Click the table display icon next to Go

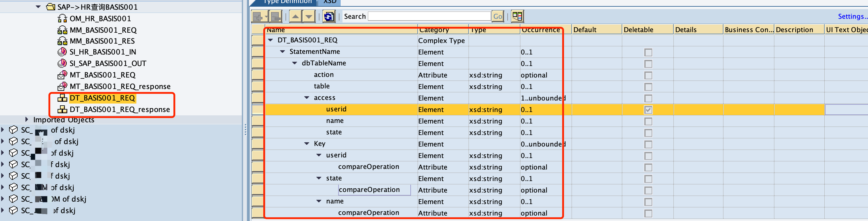point(517,16)
